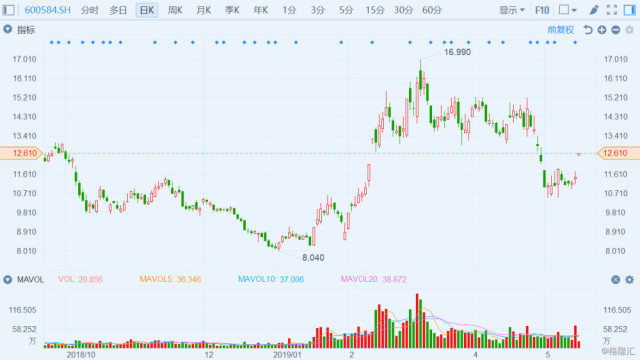Select the 年K yearly candlestick tab
The width and height of the screenshot is (640, 360).
point(261,10)
